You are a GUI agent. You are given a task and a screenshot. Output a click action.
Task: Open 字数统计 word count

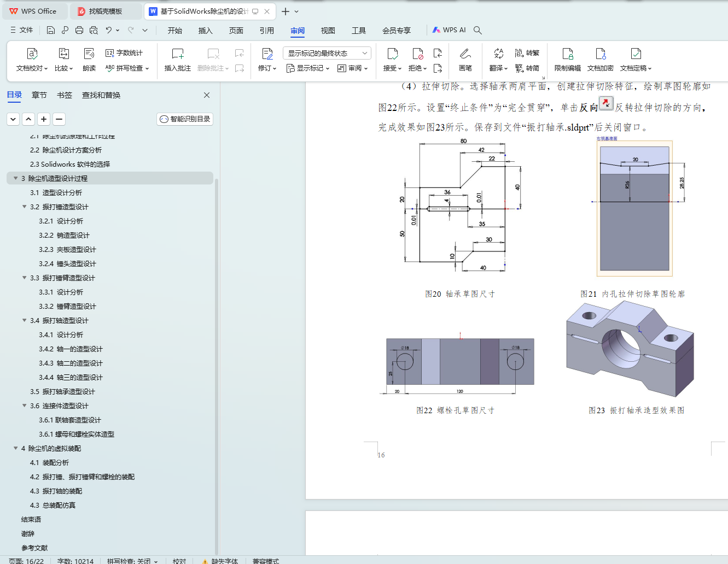pos(124,53)
